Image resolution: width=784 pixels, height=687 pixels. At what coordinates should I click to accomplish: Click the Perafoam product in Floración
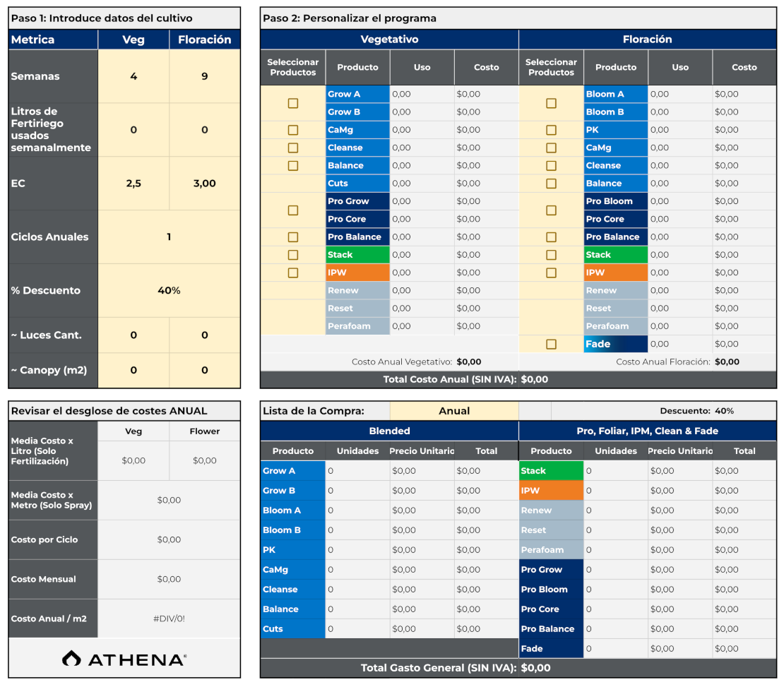point(615,326)
